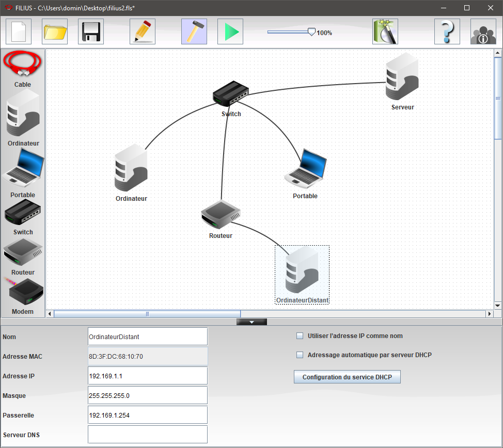Image resolution: width=503 pixels, height=448 pixels.
Task: Check 'Adressage automatique par serveur DHCP'
Action: point(300,355)
